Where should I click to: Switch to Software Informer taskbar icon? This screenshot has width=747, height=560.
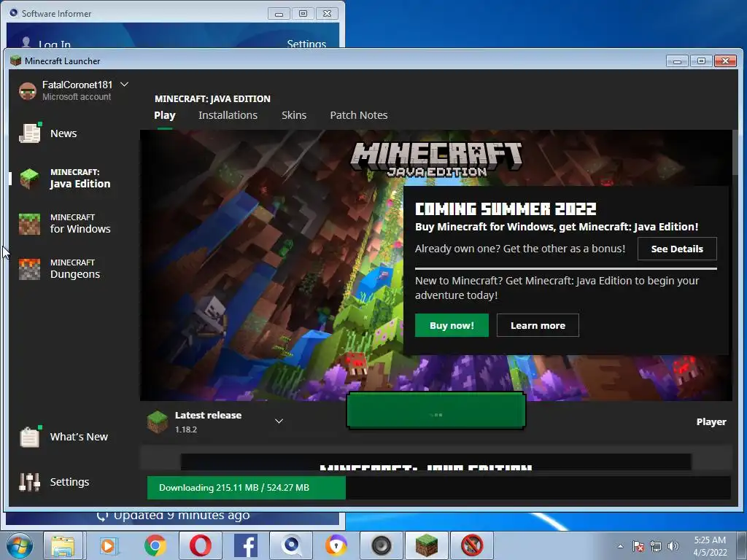tap(290, 545)
